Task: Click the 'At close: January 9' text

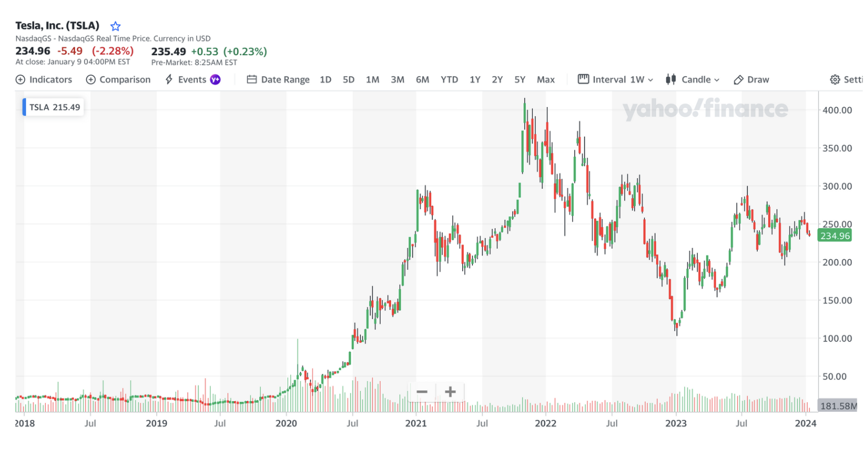Action: point(73,62)
